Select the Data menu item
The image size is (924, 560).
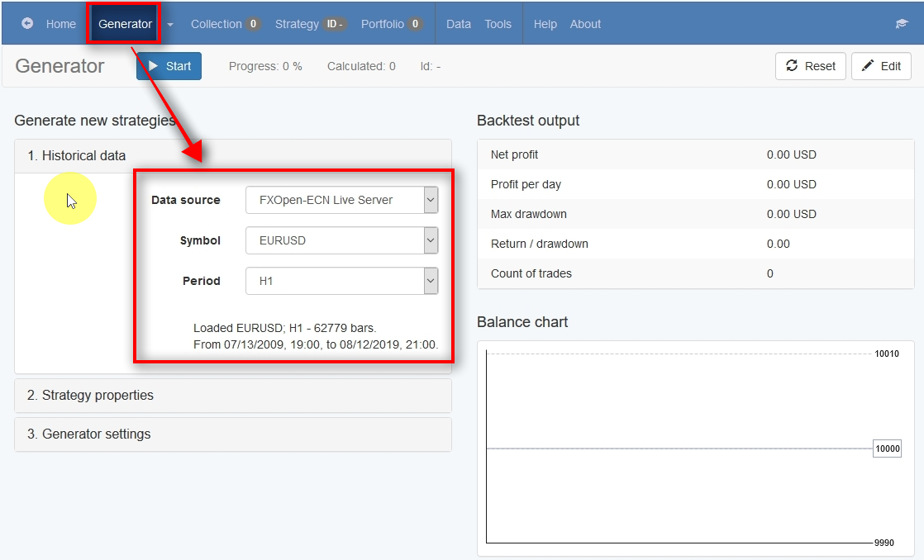point(459,24)
